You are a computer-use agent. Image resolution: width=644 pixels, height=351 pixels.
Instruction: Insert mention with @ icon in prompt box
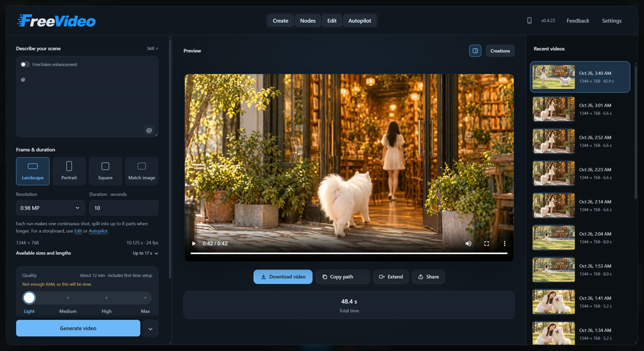[x=149, y=130]
